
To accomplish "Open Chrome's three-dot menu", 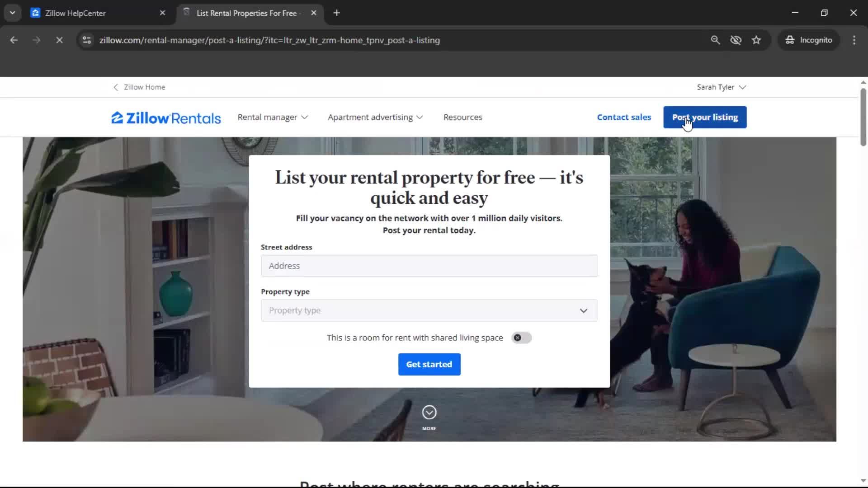I will (x=854, y=40).
